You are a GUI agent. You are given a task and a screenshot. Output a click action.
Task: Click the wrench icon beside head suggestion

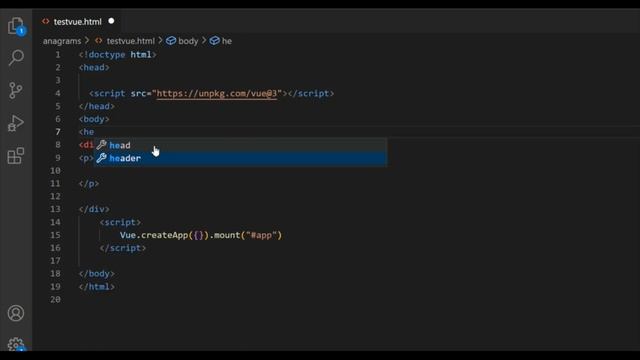[x=102, y=145]
